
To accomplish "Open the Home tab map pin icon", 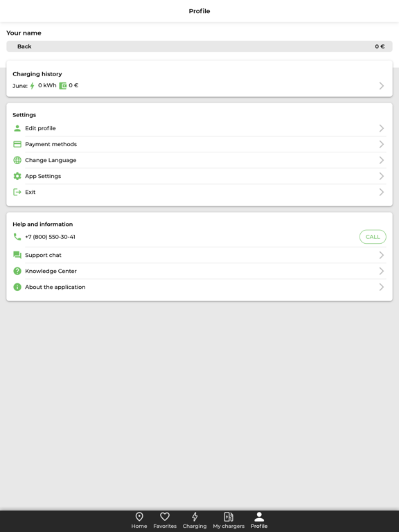I will pyautogui.click(x=139, y=516).
